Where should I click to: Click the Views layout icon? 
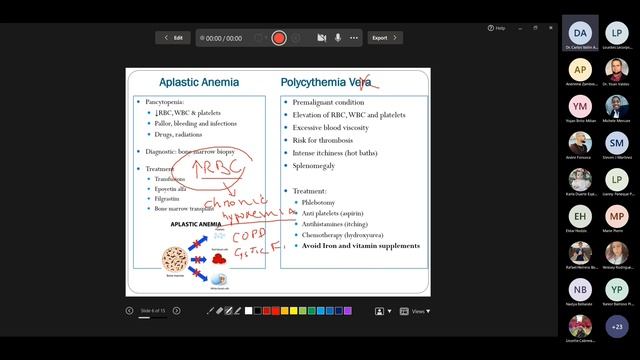point(404,311)
